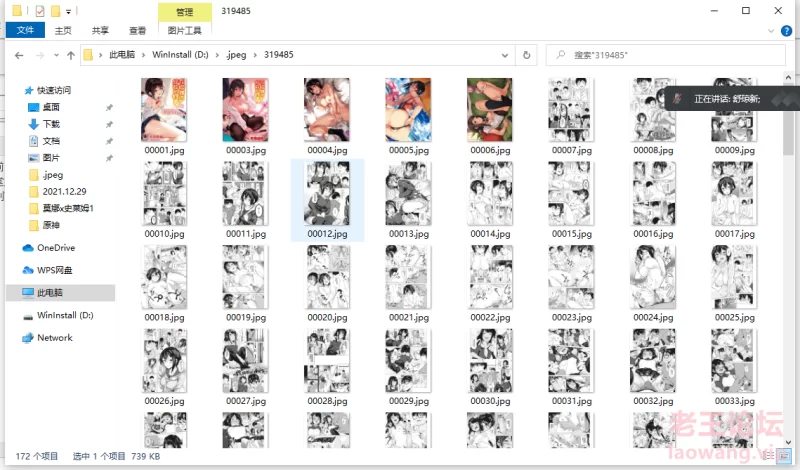Select WPS网盘 in the navigation pane

(54, 270)
